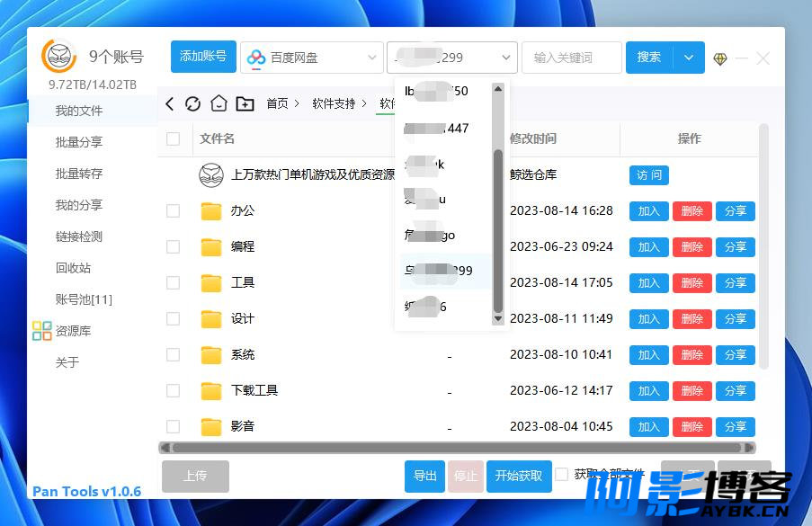This screenshot has height=526, width=812.
Task: Click the Pan Tools whale logo
Action: [59, 56]
